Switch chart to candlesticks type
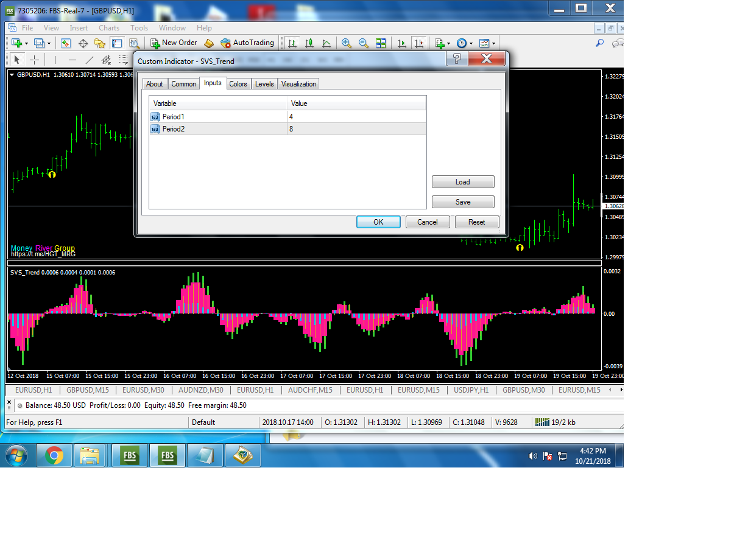Image resolution: width=748 pixels, height=560 pixels. [x=309, y=43]
